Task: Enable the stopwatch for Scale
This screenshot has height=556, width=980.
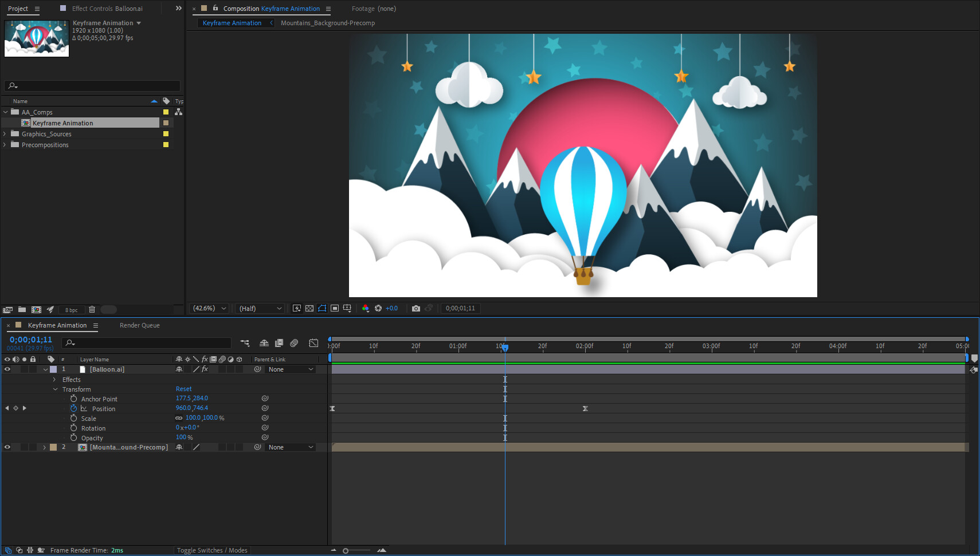Action: pyautogui.click(x=73, y=418)
